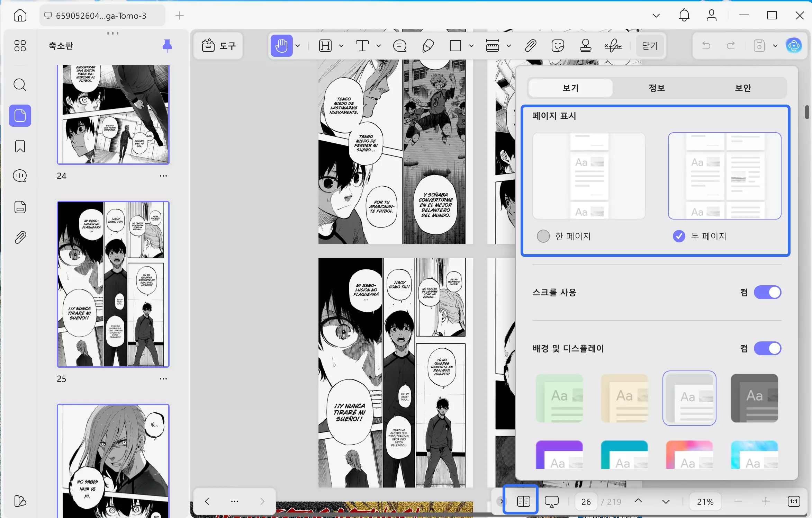
Task: Turn off the 스크롤 사용 toggle
Action: 767,293
